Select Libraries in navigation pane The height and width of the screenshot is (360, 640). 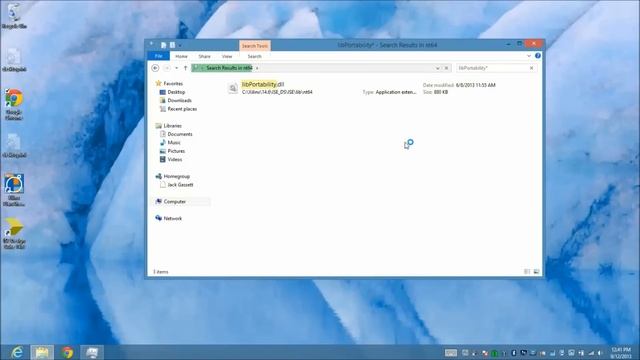172,126
